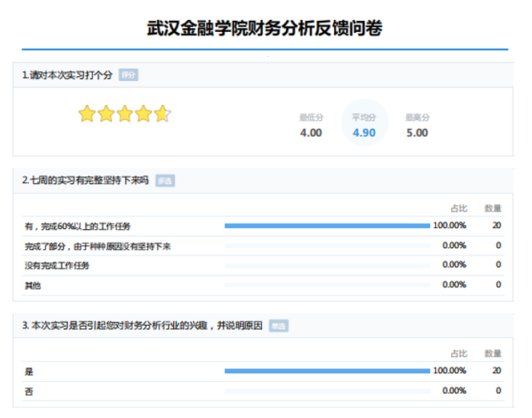
Task: Click question 1 heading 请对本次实习打个分
Action: click(x=67, y=75)
